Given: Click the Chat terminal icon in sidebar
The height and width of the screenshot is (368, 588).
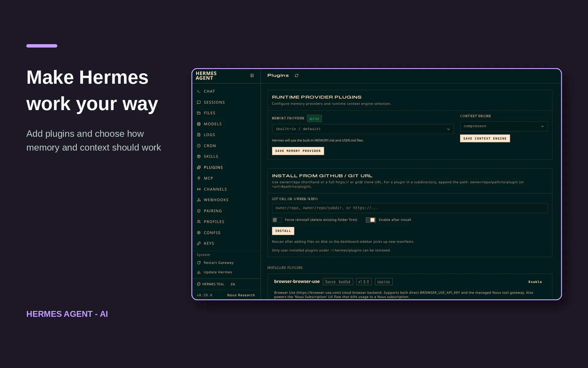Looking at the screenshot, I should click(199, 91).
